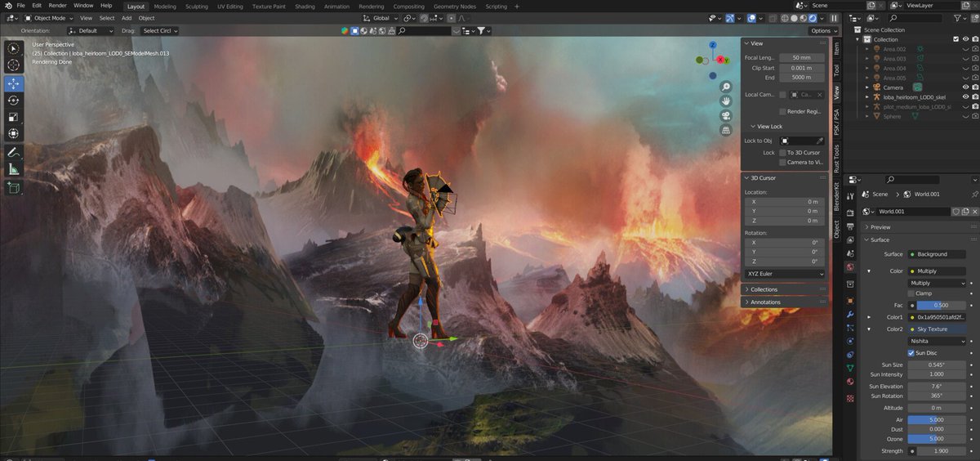This screenshot has width=980, height=461.
Task: Open the Item sidebar tab
Action: pyautogui.click(x=836, y=49)
